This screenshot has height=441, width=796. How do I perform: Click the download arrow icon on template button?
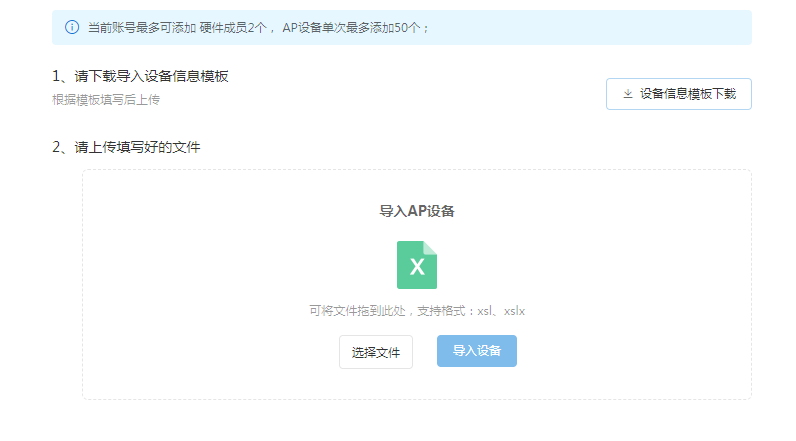point(628,94)
